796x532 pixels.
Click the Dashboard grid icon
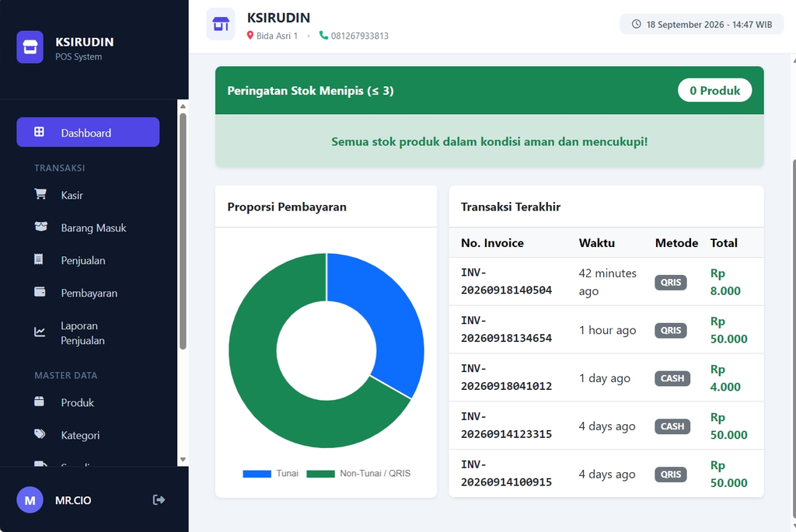click(39, 132)
